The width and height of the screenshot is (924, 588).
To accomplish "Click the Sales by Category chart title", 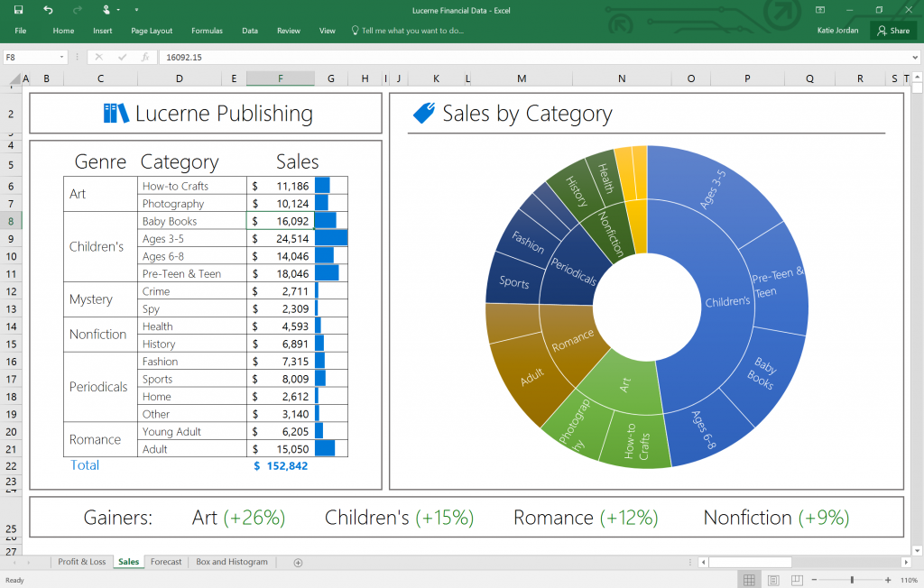I will [527, 113].
